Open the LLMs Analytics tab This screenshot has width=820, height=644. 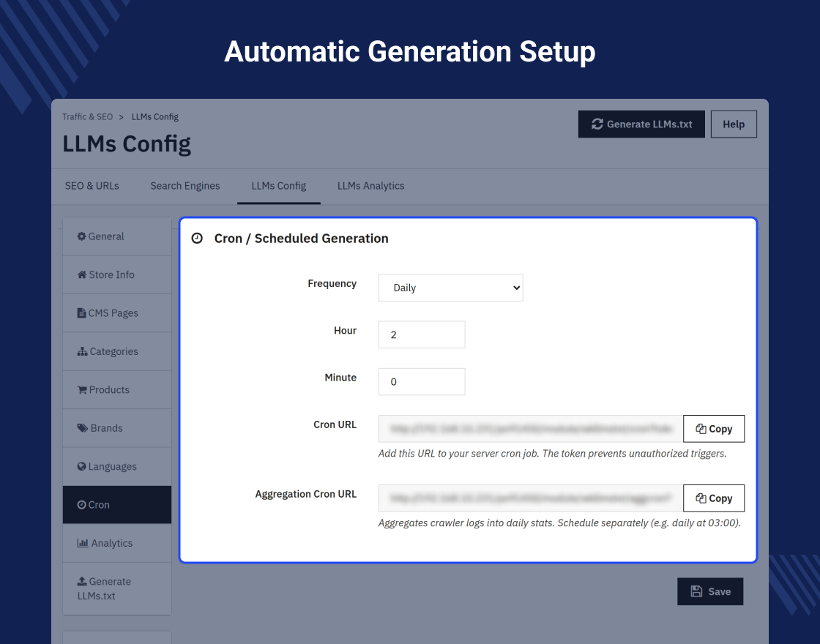[370, 186]
